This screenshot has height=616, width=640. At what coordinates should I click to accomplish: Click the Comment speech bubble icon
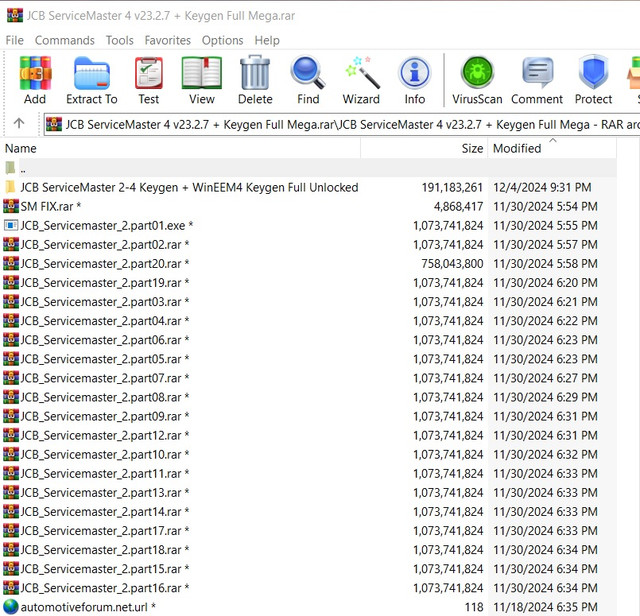538,73
